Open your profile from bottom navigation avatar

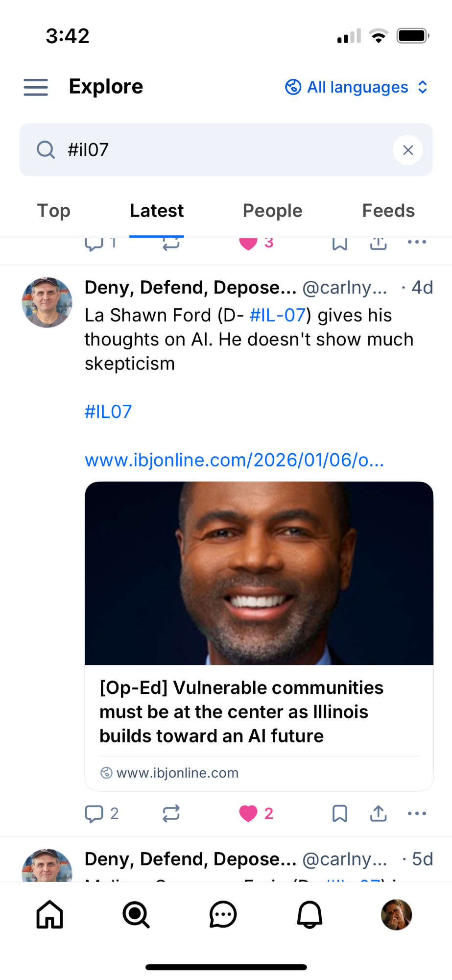pos(396,914)
